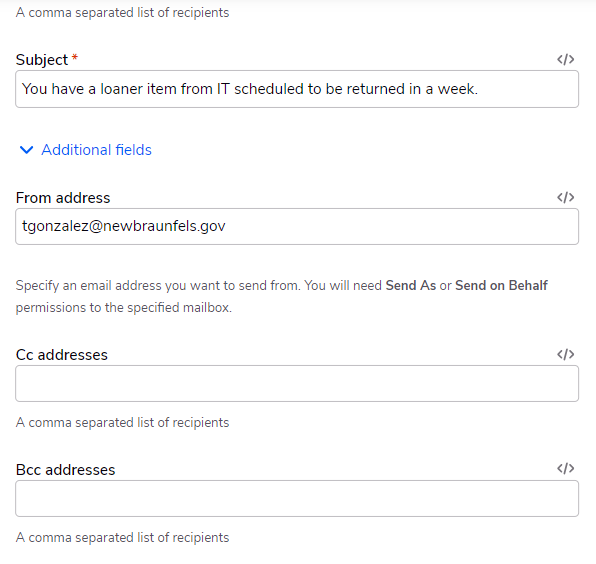Image resolution: width=596 pixels, height=564 pixels.
Task: Focus the Subject text input box
Action: [297, 89]
